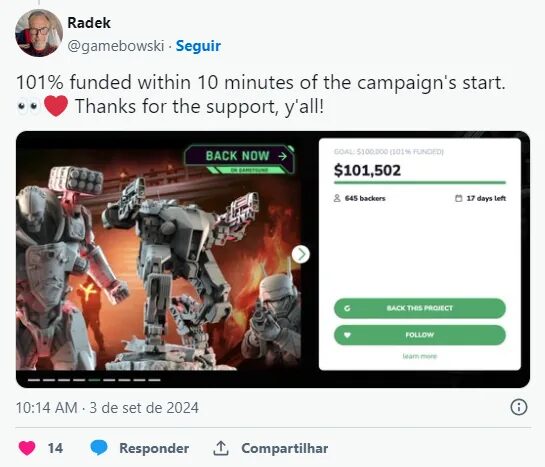
Task: Advance carousel with the right chevron arrow
Action: (301, 254)
